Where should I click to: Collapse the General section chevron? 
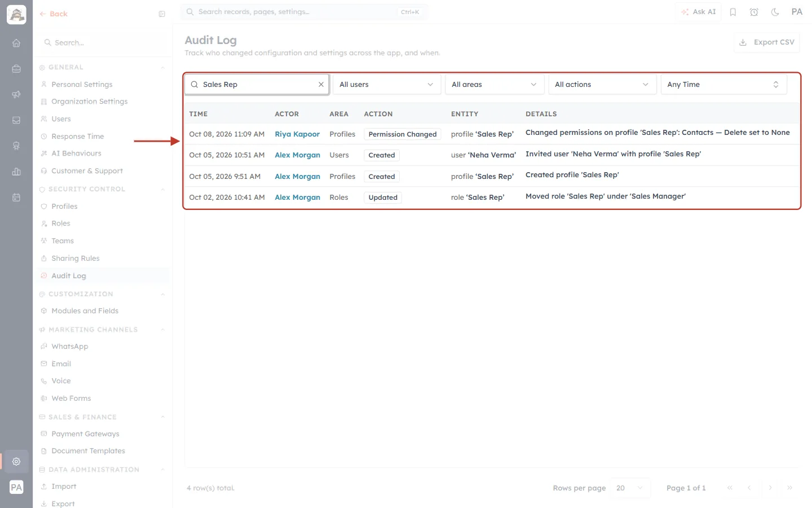pos(163,68)
